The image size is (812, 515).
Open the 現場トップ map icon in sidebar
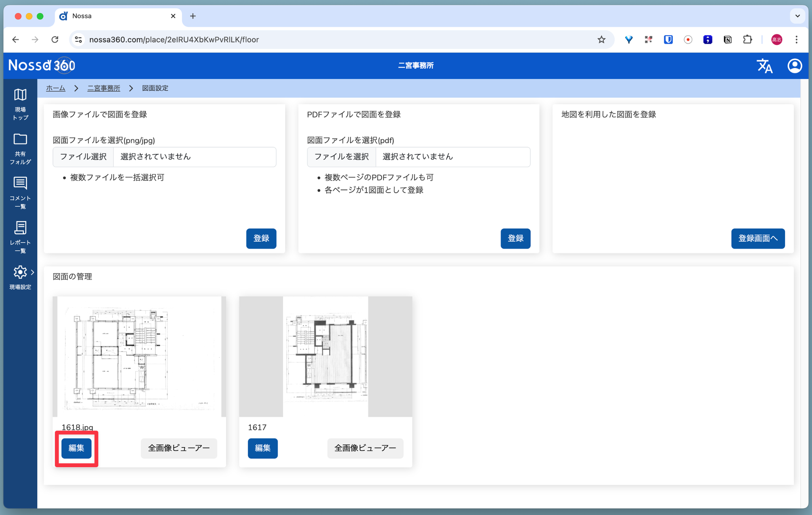(20, 95)
